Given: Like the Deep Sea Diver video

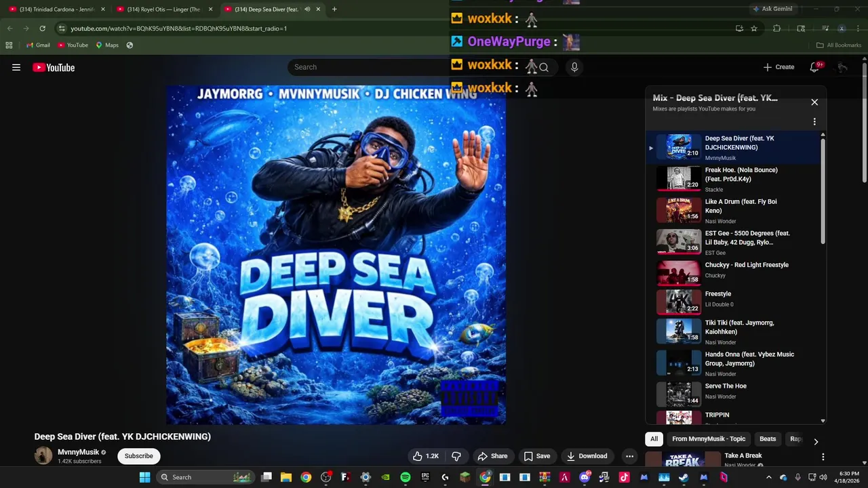Looking at the screenshot, I should coord(425,456).
